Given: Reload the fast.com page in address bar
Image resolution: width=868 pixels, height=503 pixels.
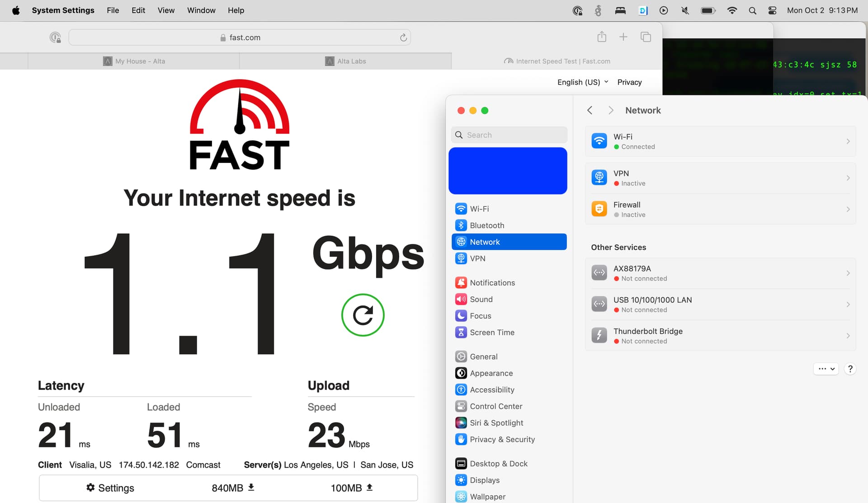Looking at the screenshot, I should 403,38.
